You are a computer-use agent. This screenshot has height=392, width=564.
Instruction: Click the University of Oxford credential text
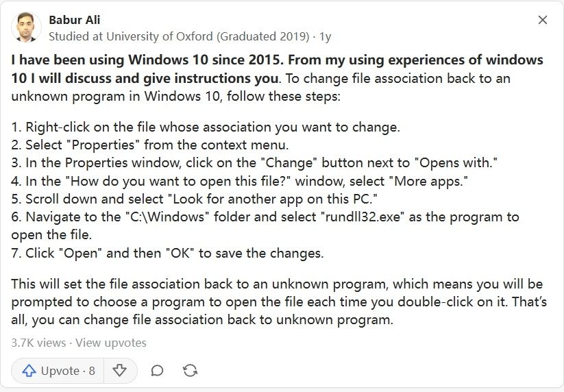coord(179,36)
